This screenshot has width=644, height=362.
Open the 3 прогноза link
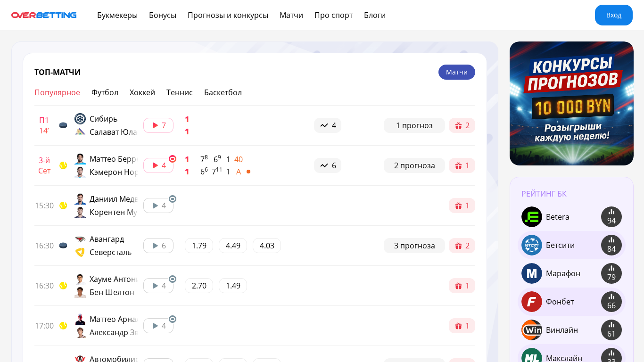(414, 246)
